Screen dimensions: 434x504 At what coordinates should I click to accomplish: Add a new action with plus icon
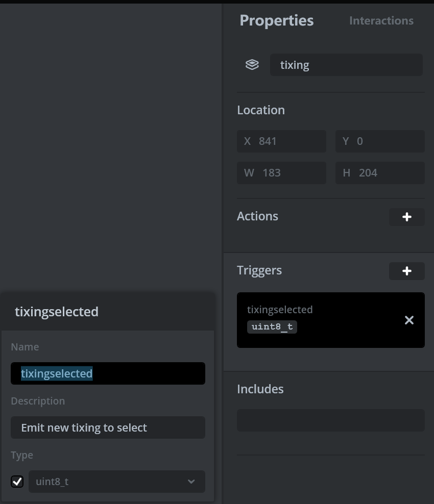[406, 217]
